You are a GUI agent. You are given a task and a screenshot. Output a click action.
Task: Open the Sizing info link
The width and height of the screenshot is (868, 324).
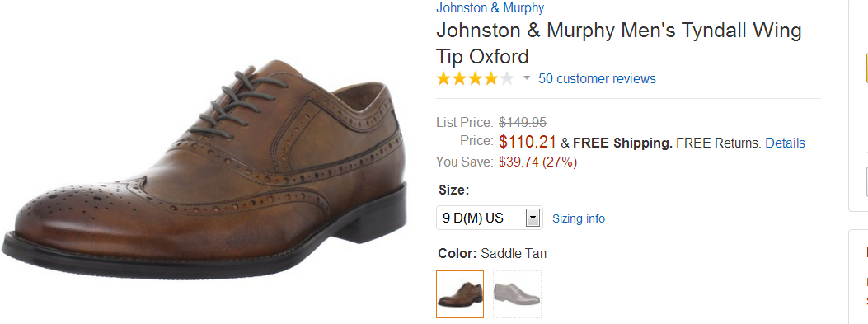pos(579,218)
